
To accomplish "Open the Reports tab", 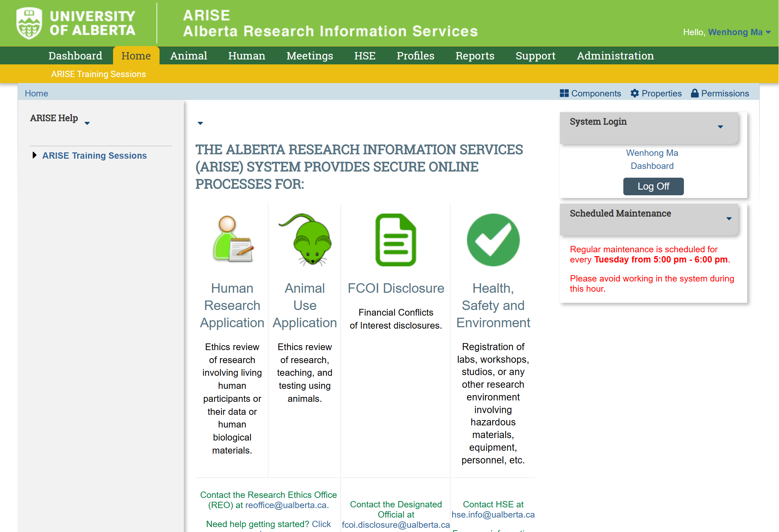I will pos(474,56).
